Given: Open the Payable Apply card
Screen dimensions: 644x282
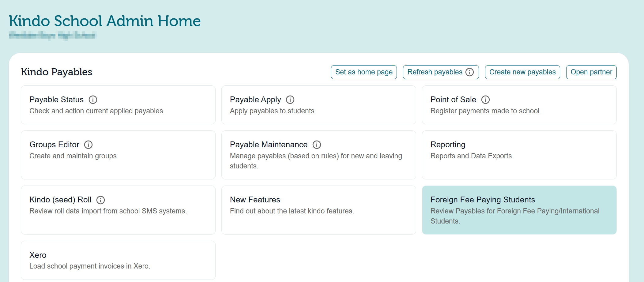Looking at the screenshot, I should (319, 105).
